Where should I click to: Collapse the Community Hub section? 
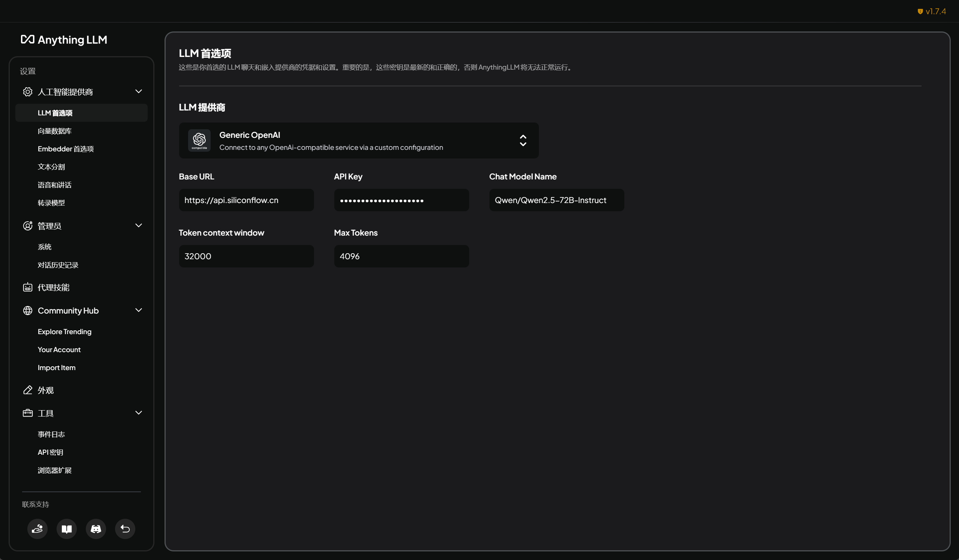point(139,311)
